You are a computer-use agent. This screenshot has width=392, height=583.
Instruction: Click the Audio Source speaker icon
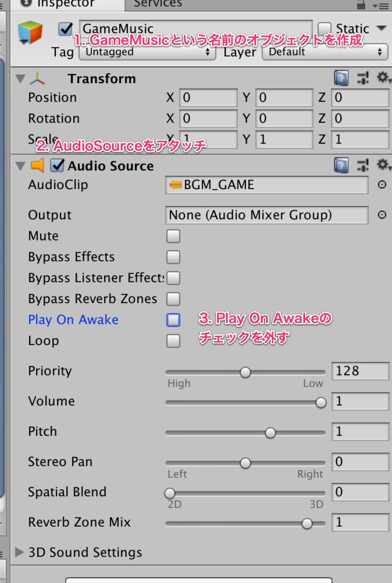[x=37, y=166]
